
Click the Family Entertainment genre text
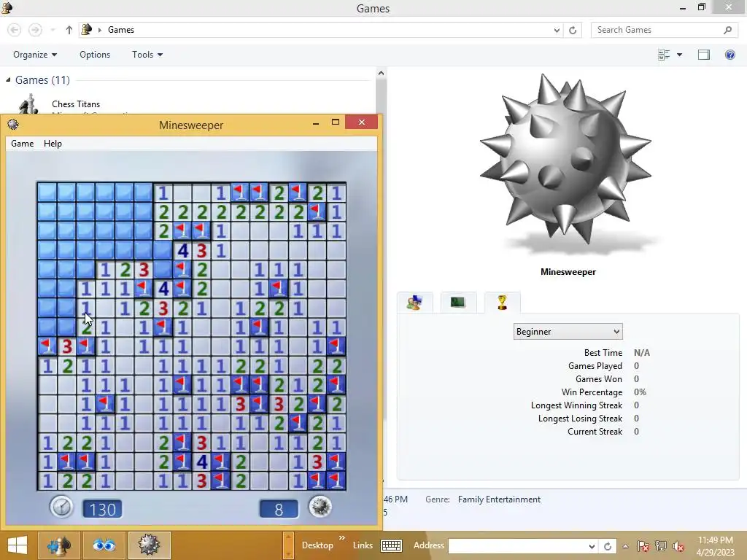click(499, 499)
